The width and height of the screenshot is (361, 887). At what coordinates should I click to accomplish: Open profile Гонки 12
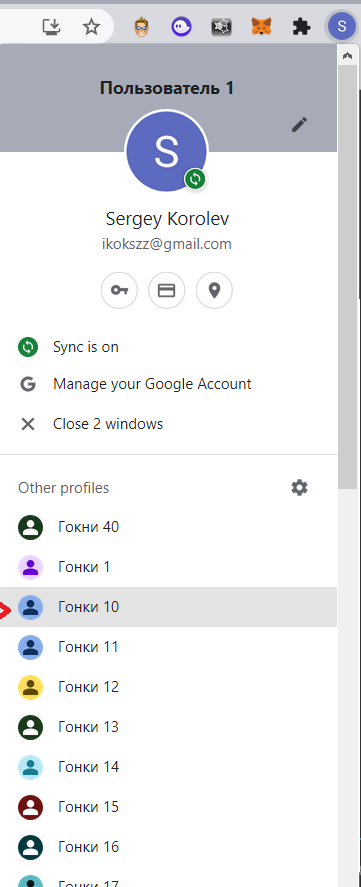[168, 687]
